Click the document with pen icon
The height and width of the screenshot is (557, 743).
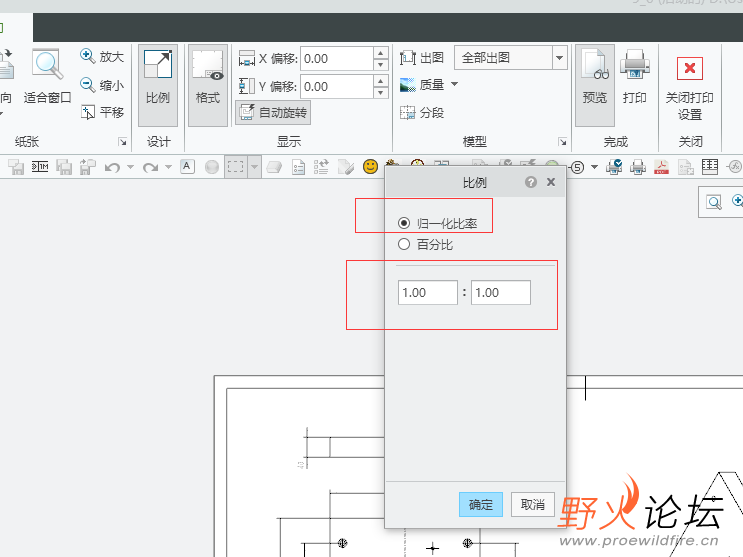tap(345, 167)
